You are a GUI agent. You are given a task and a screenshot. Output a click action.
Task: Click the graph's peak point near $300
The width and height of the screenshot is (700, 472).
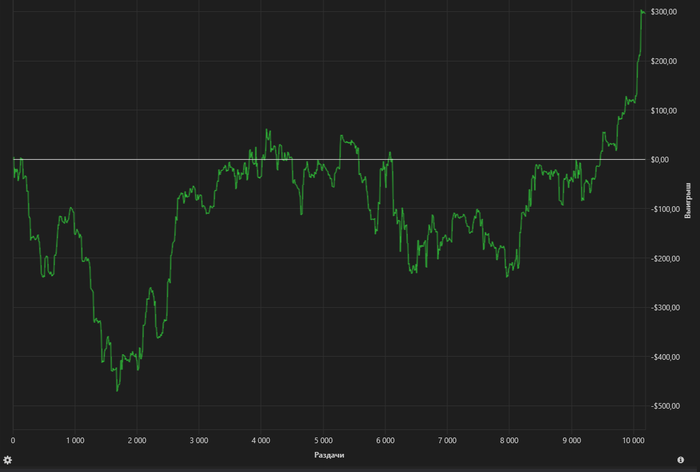coord(642,10)
